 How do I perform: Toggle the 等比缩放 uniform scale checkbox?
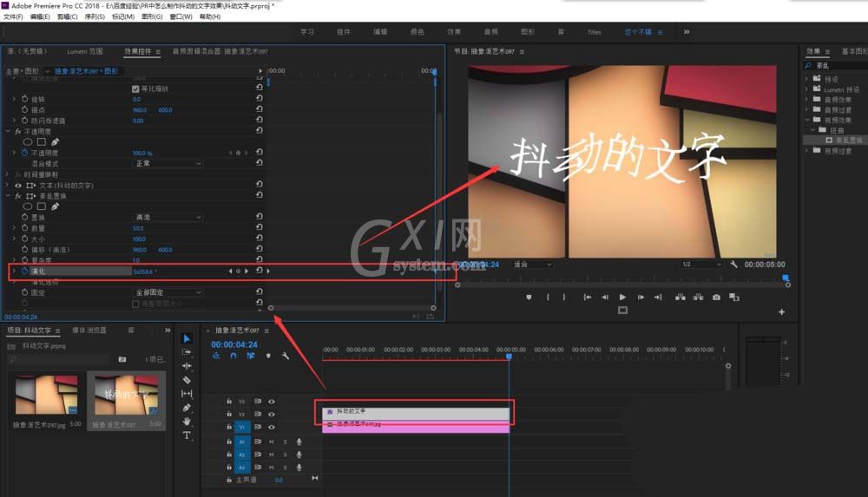coord(135,88)
